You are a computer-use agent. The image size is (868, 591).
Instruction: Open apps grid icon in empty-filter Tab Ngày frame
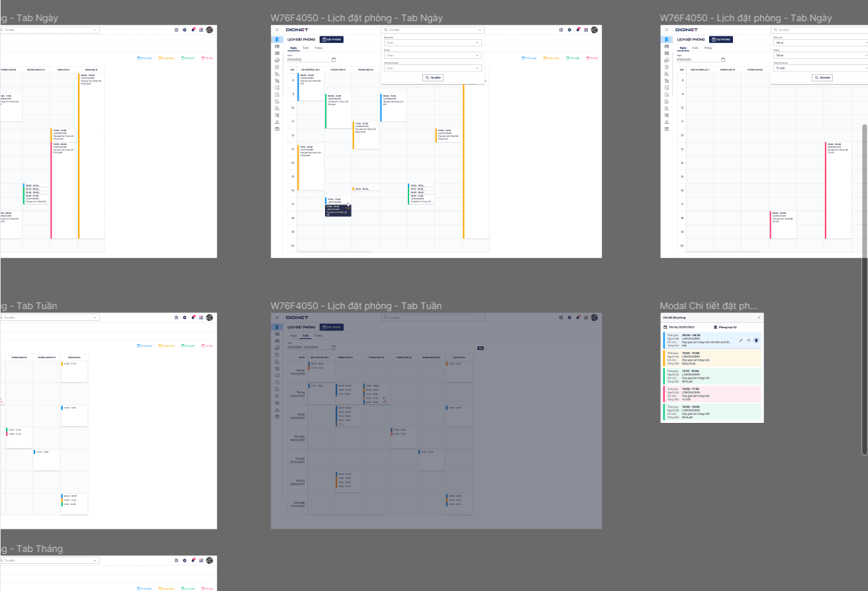[x=586, y=30]
